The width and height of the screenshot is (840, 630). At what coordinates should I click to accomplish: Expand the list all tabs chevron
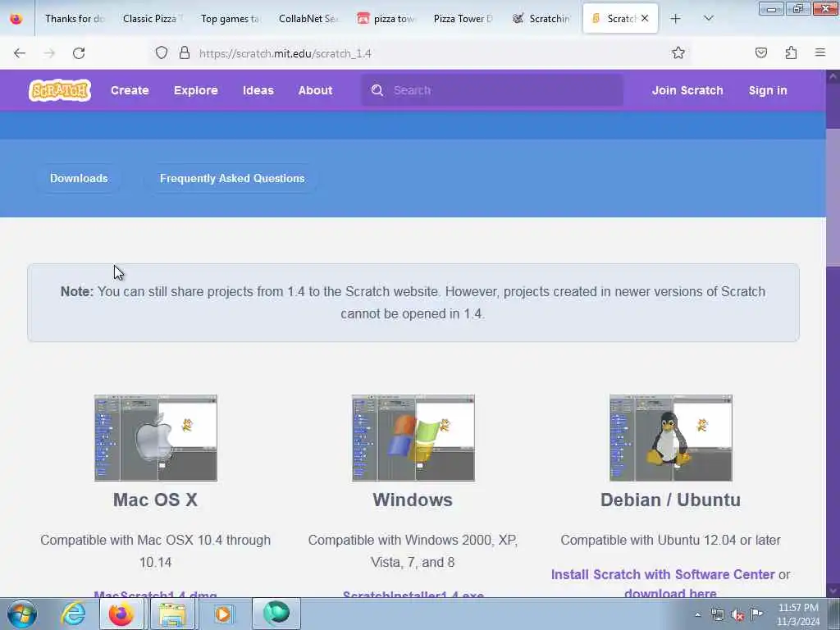pos(708,19)
